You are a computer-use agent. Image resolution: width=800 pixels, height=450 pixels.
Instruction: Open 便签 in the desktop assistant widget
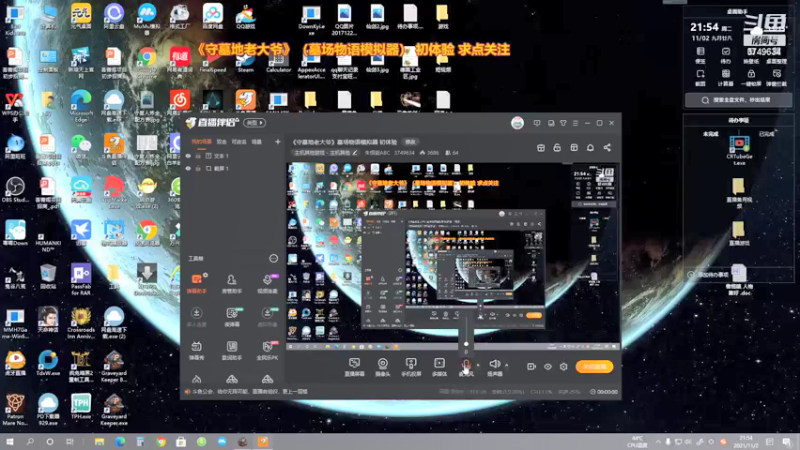pos(701,55)
